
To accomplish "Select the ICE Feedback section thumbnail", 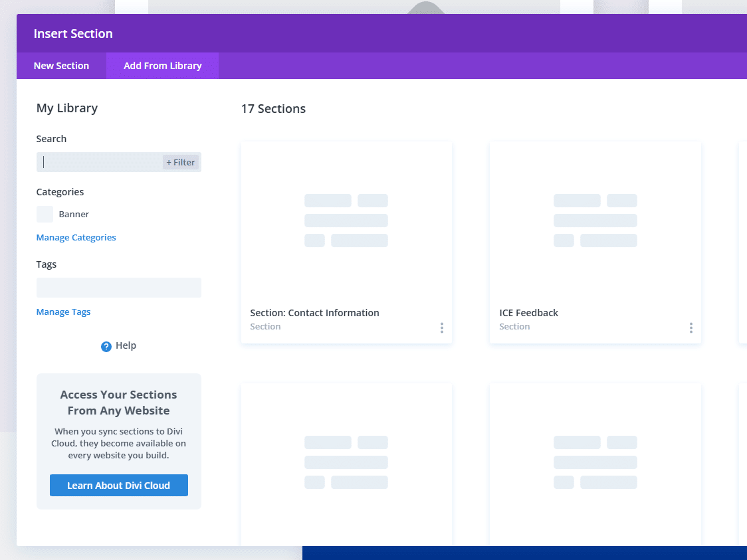I will [595, 221].
